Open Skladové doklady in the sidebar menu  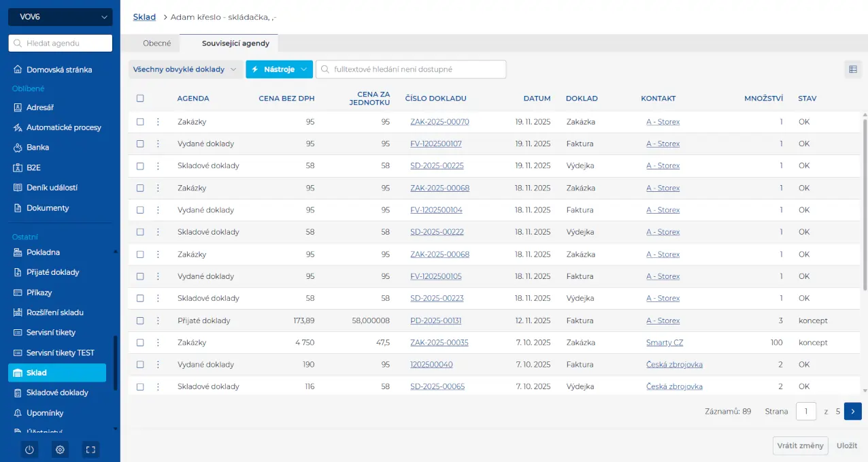pos(57,393)
